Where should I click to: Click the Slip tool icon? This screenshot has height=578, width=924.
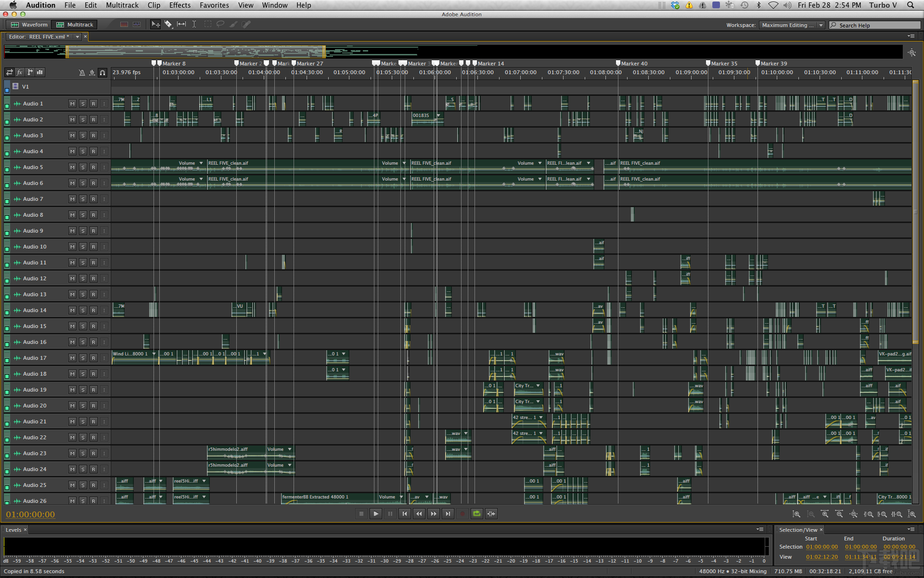tap(181, 24)
